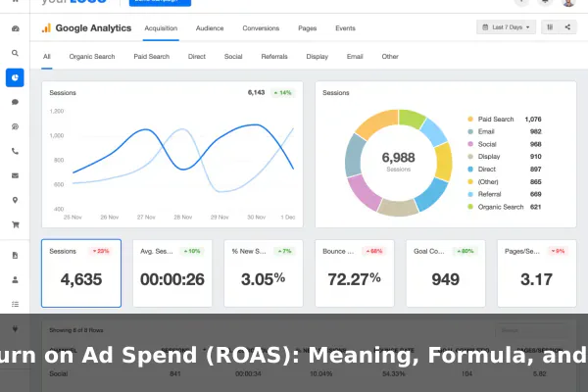Image resolution: width=588 pixels, height=392 pixels.
Task: Click the 6,988 sessions donut center
Action: point(398,162)
